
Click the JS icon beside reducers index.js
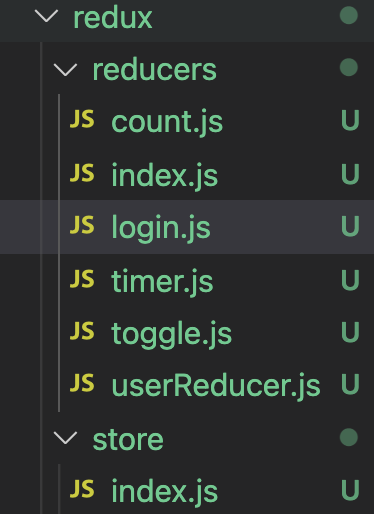tap(82, 173)
